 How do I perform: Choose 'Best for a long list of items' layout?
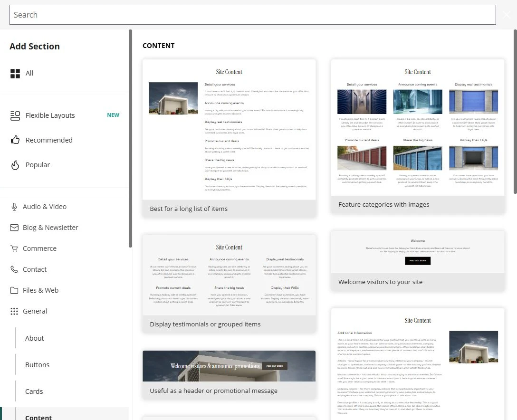pos(229,138)
